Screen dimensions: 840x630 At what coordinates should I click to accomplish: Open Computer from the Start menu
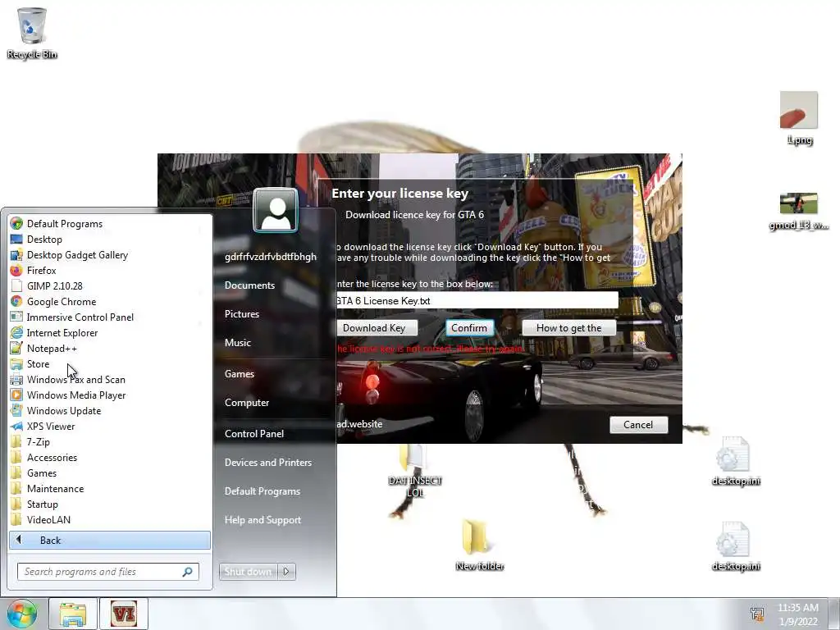tap(246, 403)
